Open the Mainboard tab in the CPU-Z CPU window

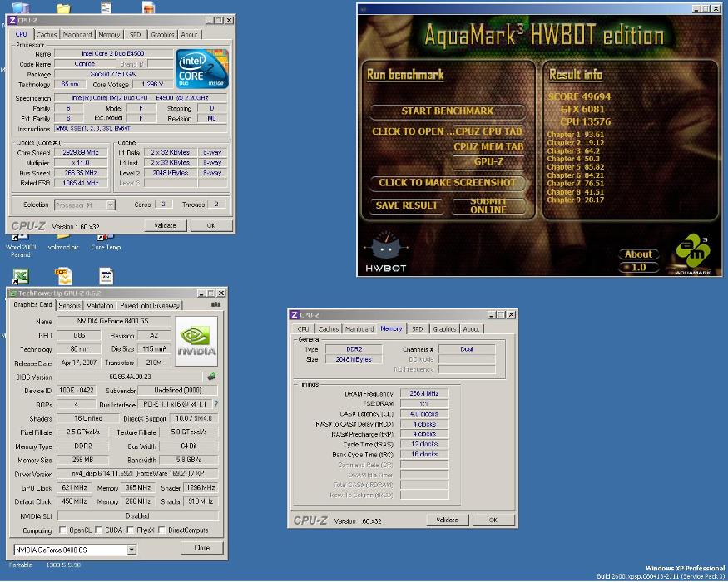click(x=77, y=34)
